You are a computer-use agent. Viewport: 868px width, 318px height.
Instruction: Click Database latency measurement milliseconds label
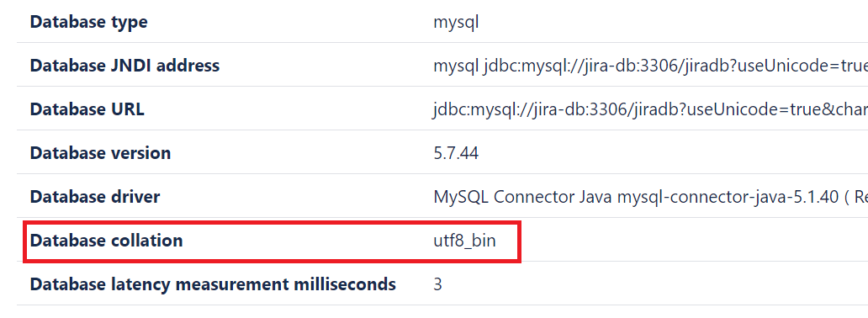(213, 284)
